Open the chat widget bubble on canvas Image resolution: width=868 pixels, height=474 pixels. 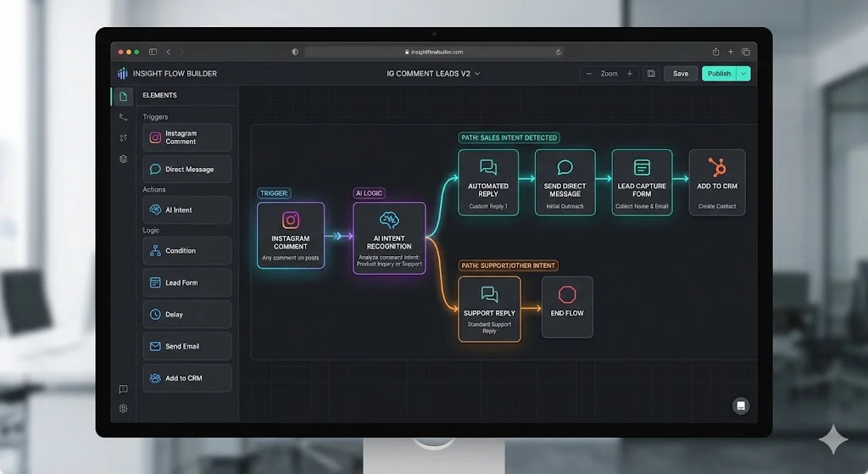point(741,406)
